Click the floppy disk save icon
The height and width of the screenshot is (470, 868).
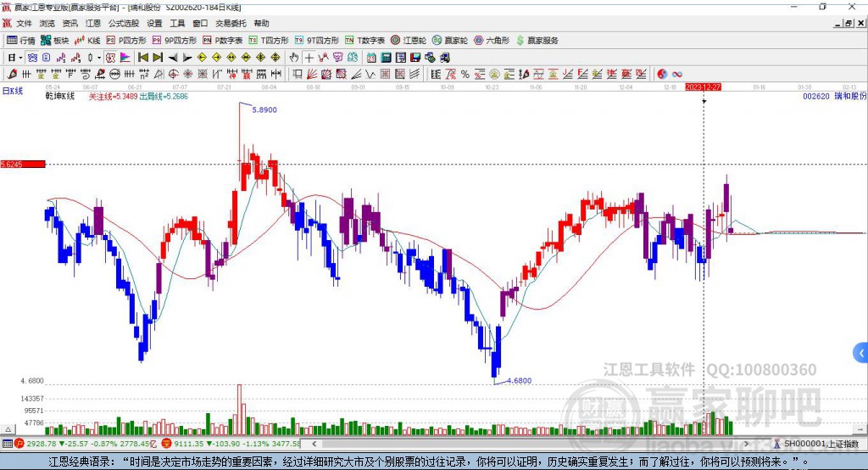pyautogui.click(x=415, y=58)
